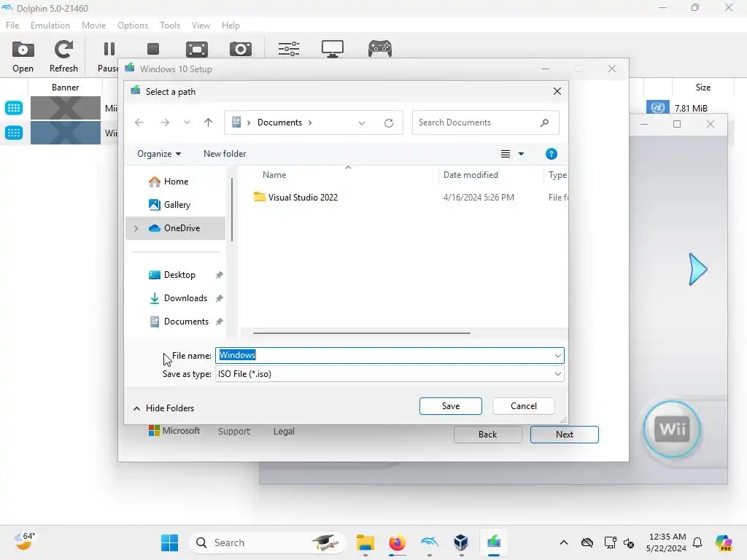This screenshot has width=747, height=560.
Task: Click Next in Windows 10 Setup
Action: pos(564,435)
